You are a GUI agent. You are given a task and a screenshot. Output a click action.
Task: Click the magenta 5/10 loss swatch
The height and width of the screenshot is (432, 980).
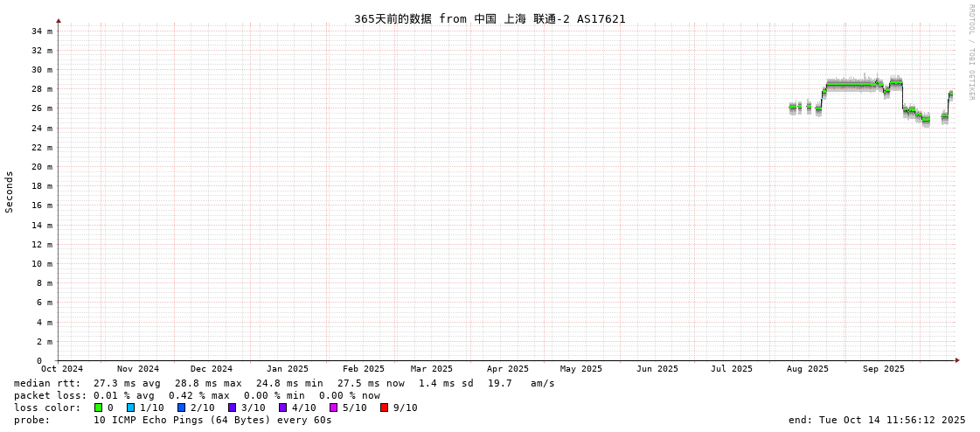click(333, 408)
